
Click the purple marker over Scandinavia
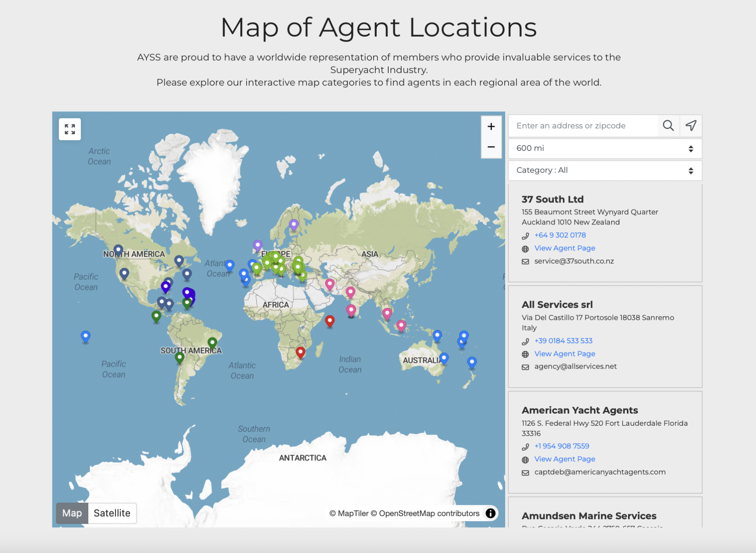[293, 225]
